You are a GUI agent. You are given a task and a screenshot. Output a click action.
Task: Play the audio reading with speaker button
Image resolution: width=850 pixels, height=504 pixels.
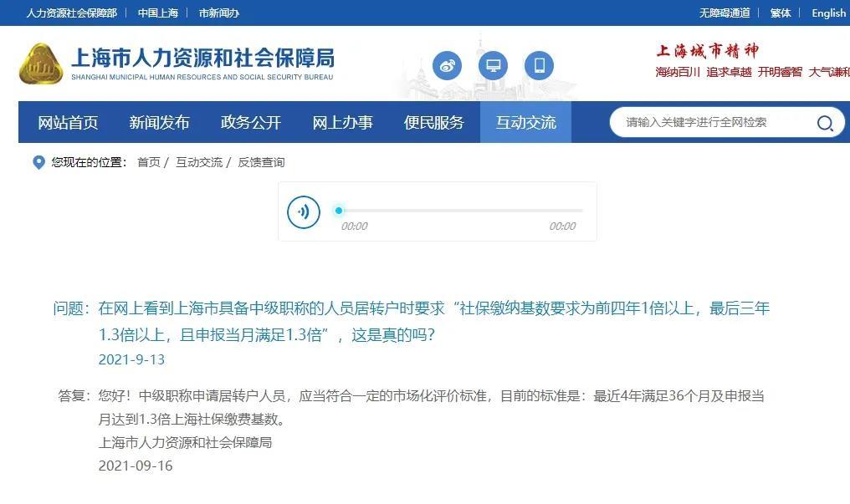304,211
